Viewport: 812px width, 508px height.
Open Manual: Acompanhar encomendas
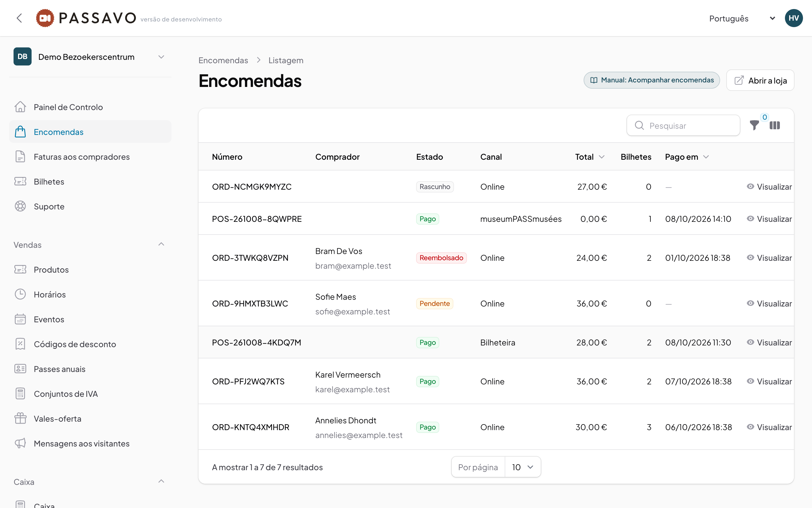click(652, 80)
